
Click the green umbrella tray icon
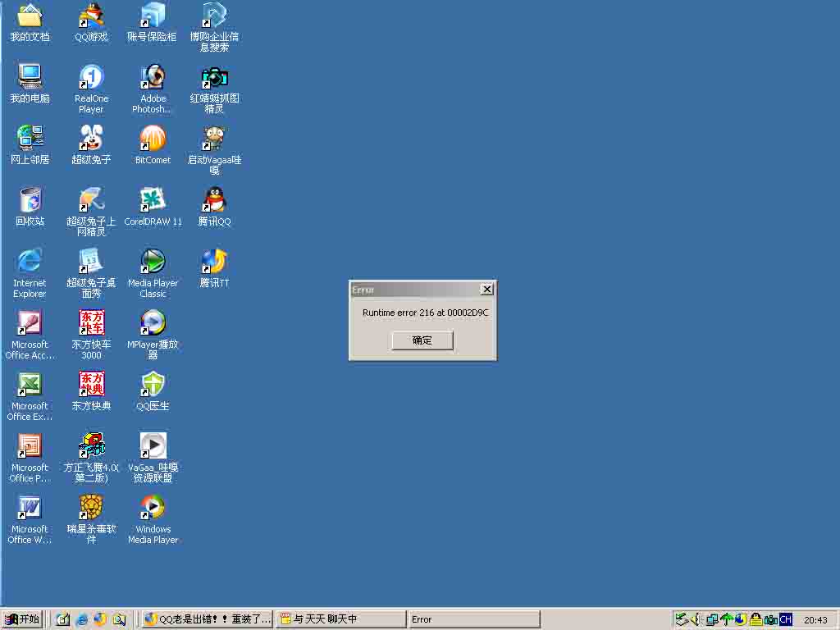727,619
